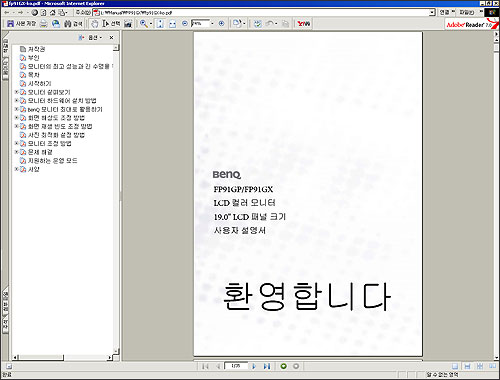Viewport: 500px width, 380px height.
Task: Click the Rotate page view icon
Action: tap(237, 24)
